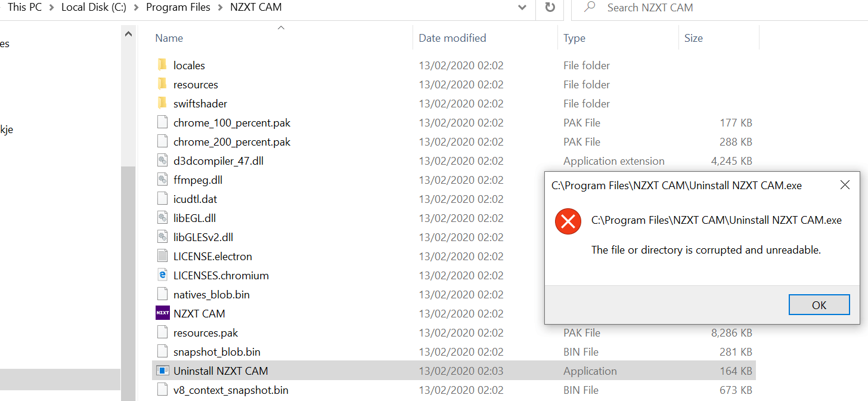Click the resources folder icon
868x401 pixels.
162,84
